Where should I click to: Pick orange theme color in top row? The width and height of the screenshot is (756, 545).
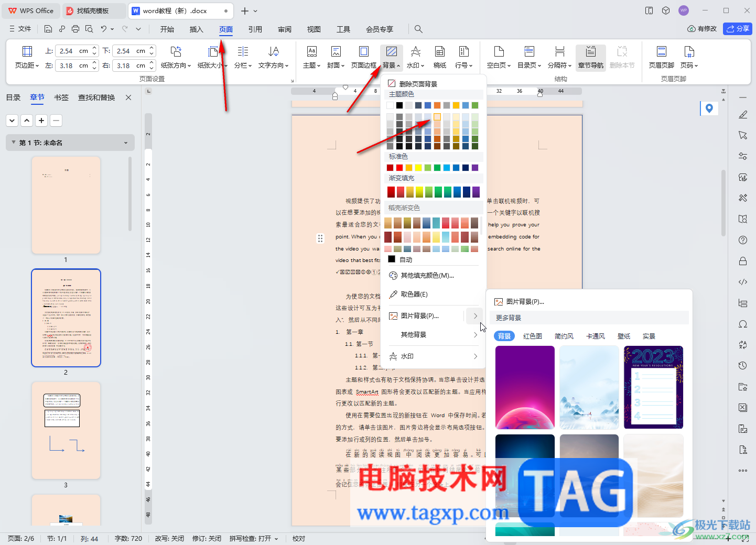point(437,105)
